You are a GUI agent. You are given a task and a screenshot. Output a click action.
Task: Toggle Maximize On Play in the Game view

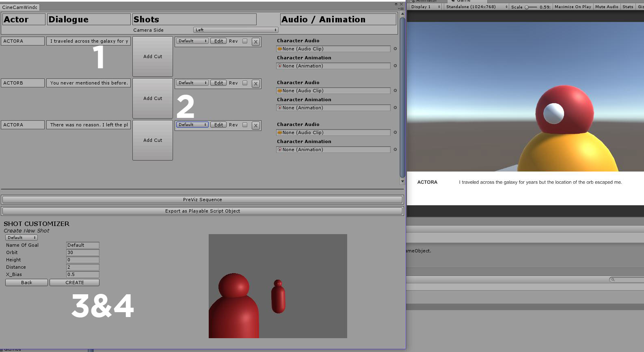click(573, 7)
